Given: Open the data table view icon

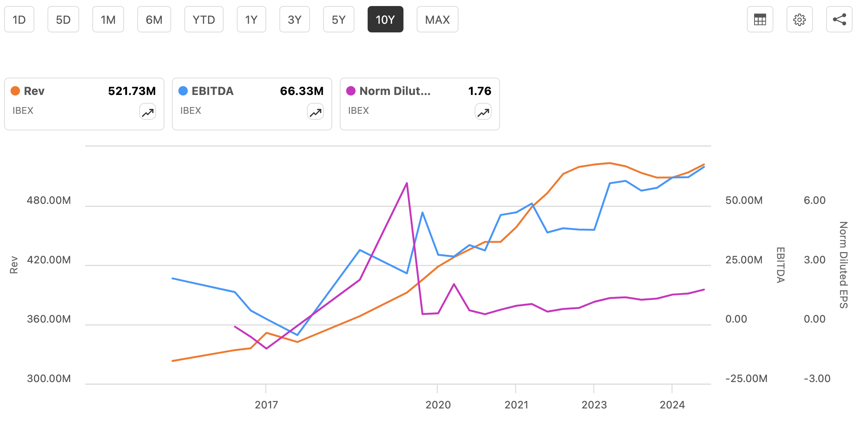Looking at the screenshot, I should [760, 19].
